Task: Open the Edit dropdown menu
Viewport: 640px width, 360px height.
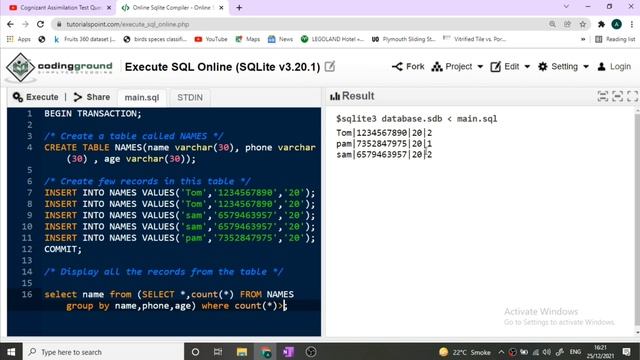Action: tap(510, 67)
